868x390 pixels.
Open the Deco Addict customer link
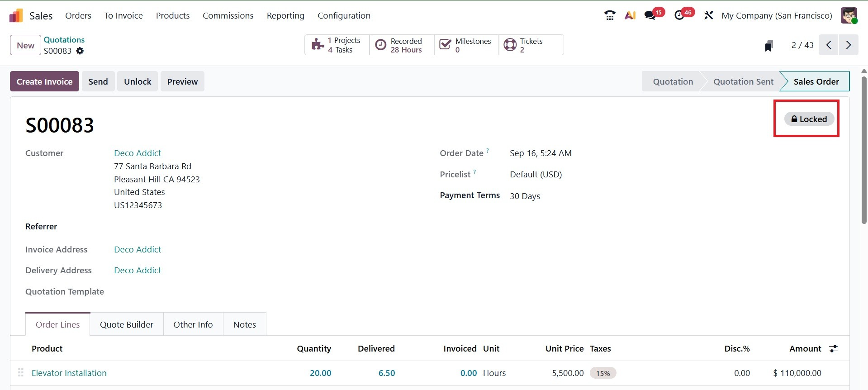click(138, 153)
